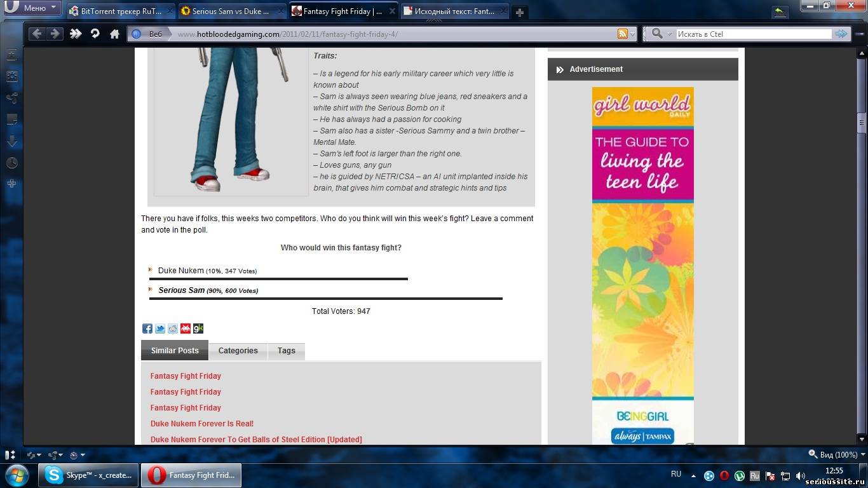The image size is (868, 488).
Task: Reload the current page
Action: 95,34
